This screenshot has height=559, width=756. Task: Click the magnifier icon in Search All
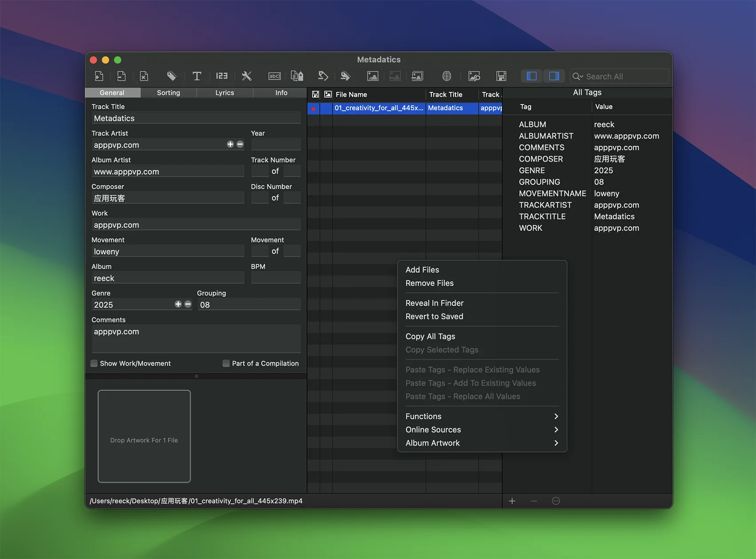[577, 76]
